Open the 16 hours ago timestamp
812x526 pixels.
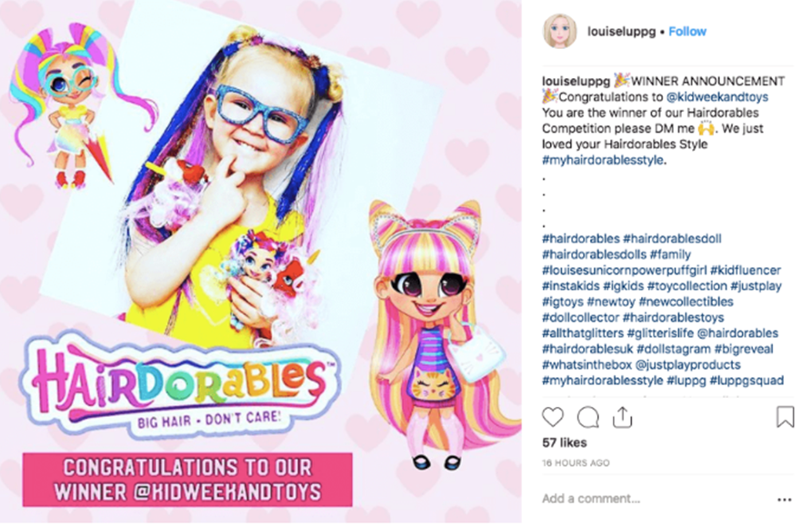coord(576,463)
